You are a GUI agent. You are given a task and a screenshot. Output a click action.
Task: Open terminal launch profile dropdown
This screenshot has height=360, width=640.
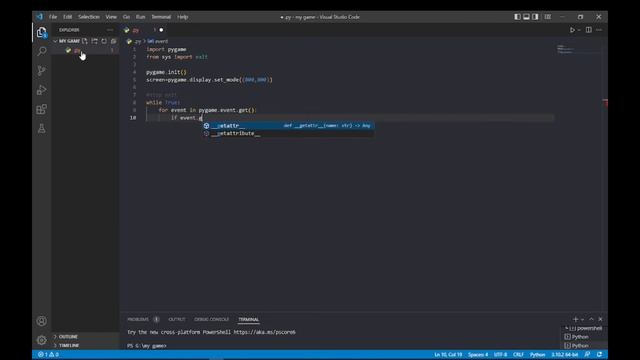click(x=582, y=319)
